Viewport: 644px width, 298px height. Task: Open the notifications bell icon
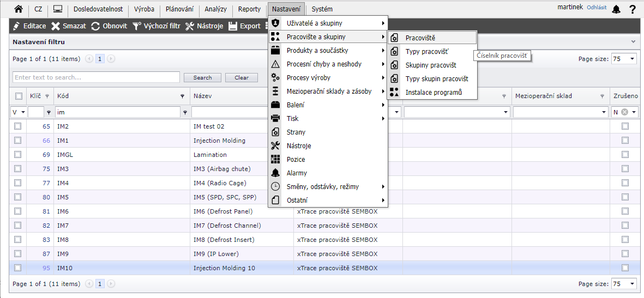(x=616, y=9)
